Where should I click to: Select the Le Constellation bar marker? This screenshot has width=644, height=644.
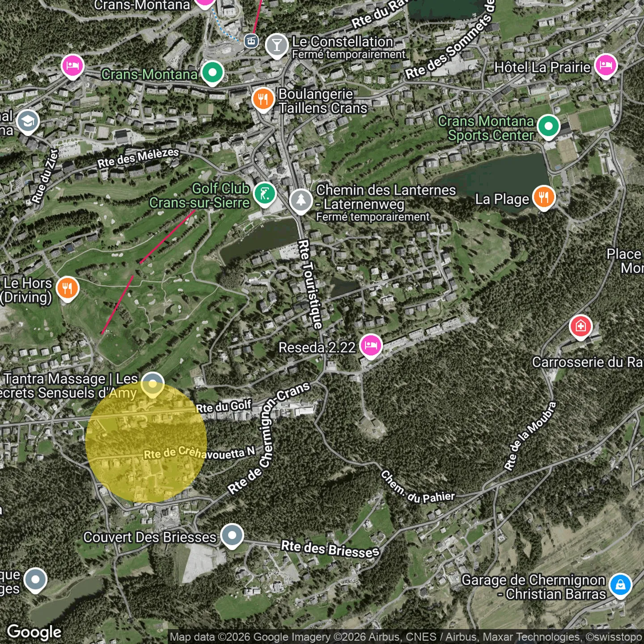coord(277,46)
